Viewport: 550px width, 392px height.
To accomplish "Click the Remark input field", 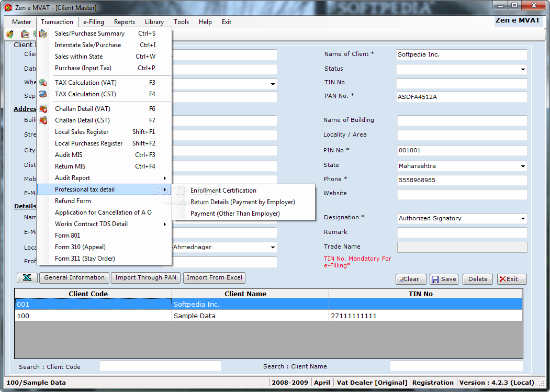I will [x=462, y=233].
